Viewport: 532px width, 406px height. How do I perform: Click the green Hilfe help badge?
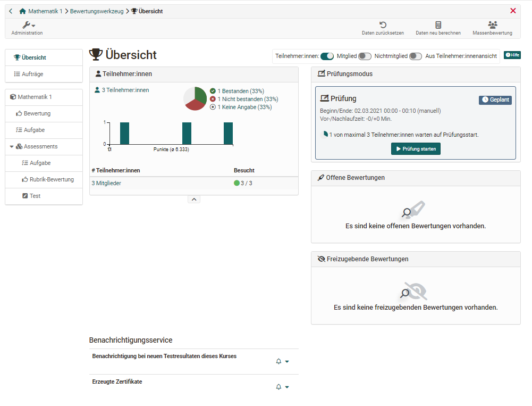512,55
